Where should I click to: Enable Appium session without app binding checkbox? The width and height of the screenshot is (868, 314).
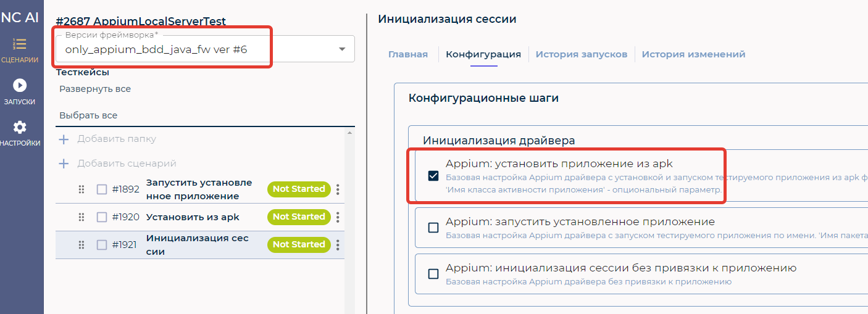click(x=433, y=274)
